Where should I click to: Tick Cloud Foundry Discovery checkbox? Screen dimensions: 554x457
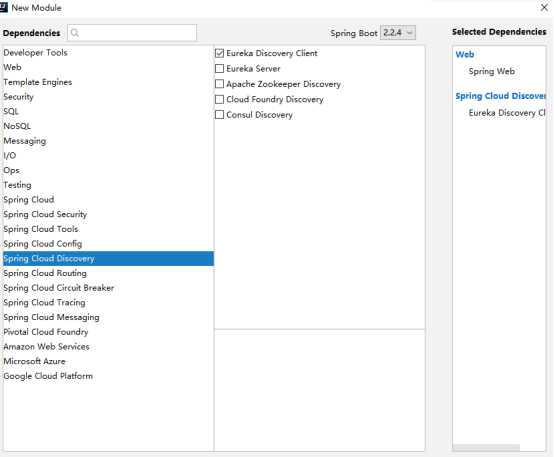pos(219,99)
